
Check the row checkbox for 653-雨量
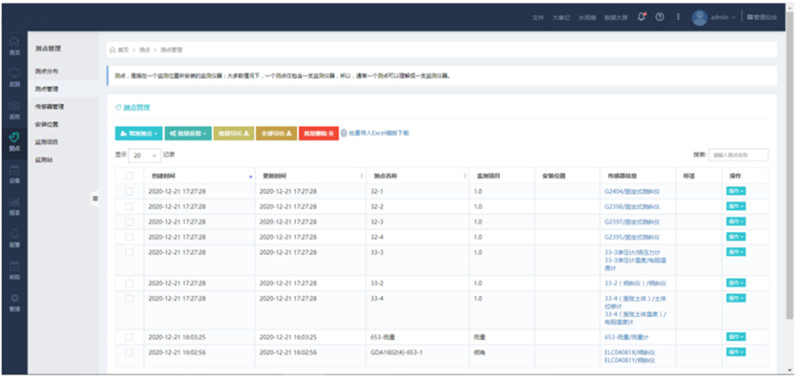click(x=129, y=337)
